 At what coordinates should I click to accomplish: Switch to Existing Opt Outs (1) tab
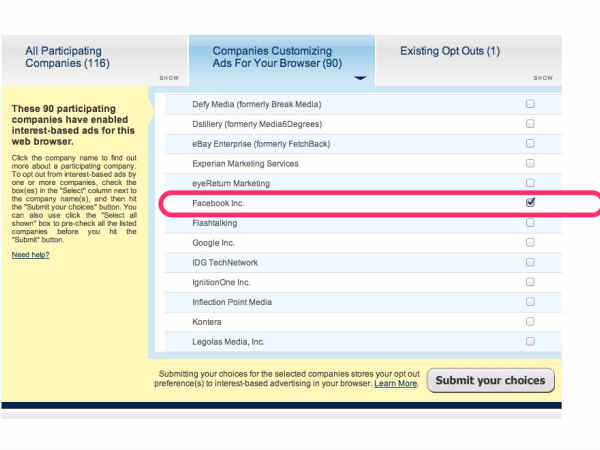coord(450,51)
